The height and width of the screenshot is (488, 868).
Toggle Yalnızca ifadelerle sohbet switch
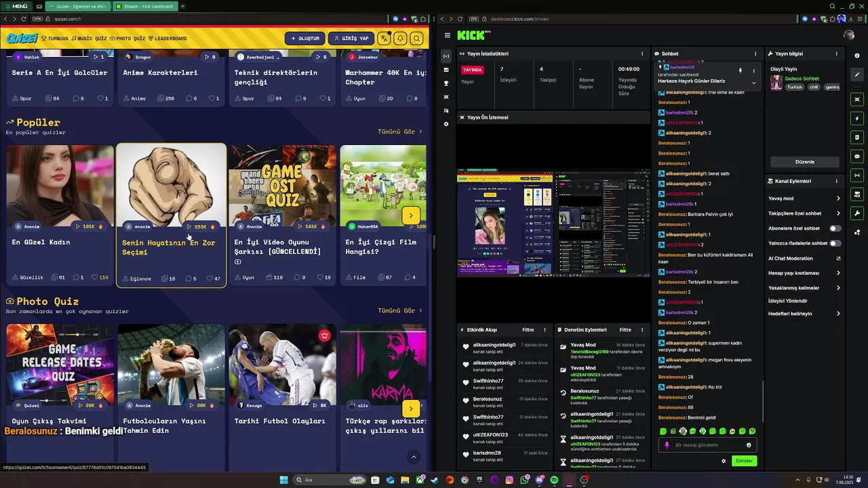(x=835, y=243)
